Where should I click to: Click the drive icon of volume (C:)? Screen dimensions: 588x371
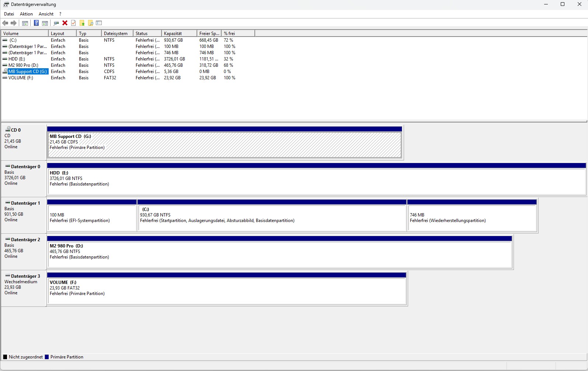[5, 40]
